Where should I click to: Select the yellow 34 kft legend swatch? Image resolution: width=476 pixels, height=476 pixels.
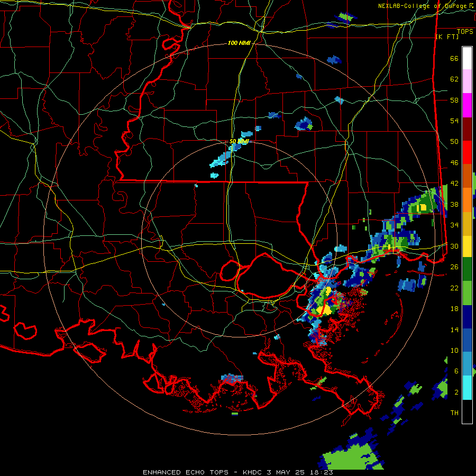467,246
